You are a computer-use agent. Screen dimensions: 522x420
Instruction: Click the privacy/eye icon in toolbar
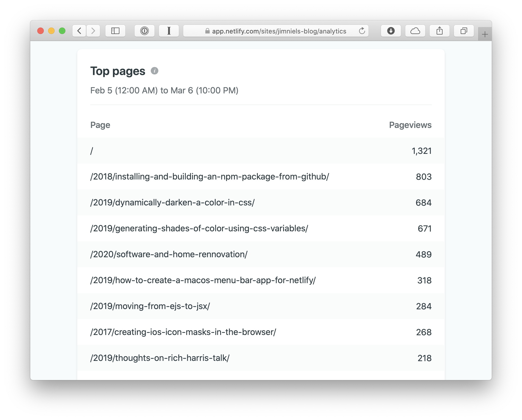pos(145,31)
